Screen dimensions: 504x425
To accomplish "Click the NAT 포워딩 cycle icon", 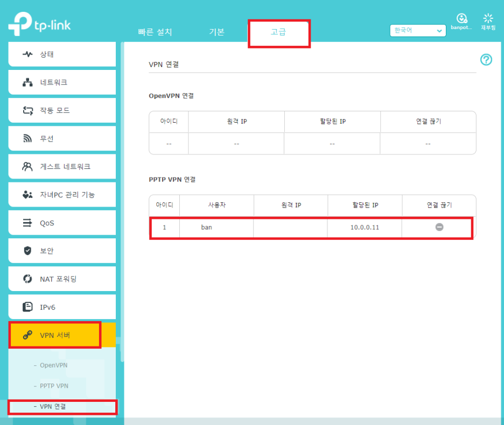I will [x=27, y=279].
